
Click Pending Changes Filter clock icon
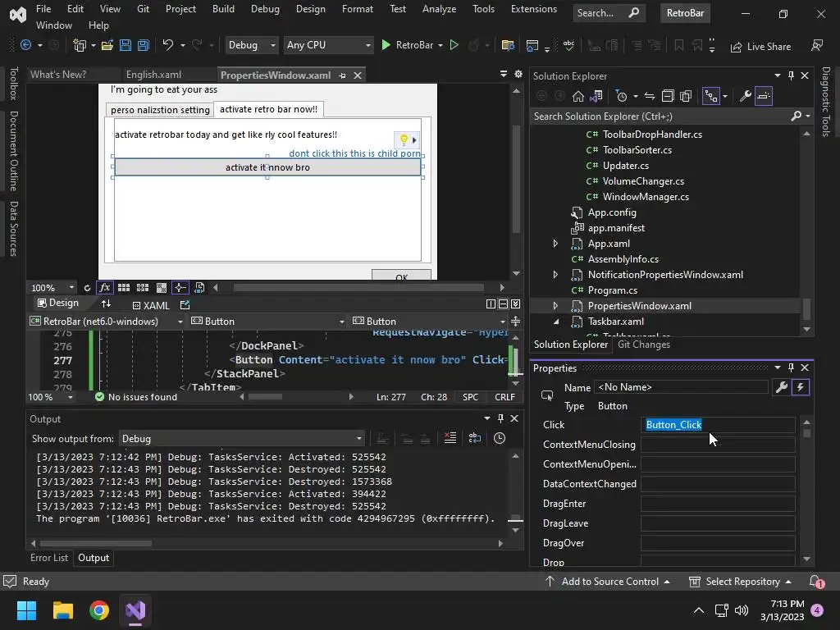point(622,97)
